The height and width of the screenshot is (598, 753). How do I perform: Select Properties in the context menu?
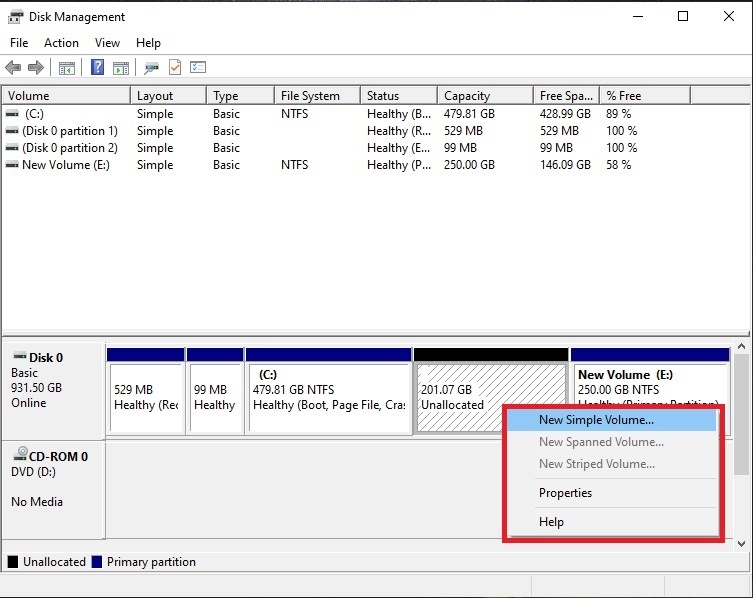(x=565, y=493)
